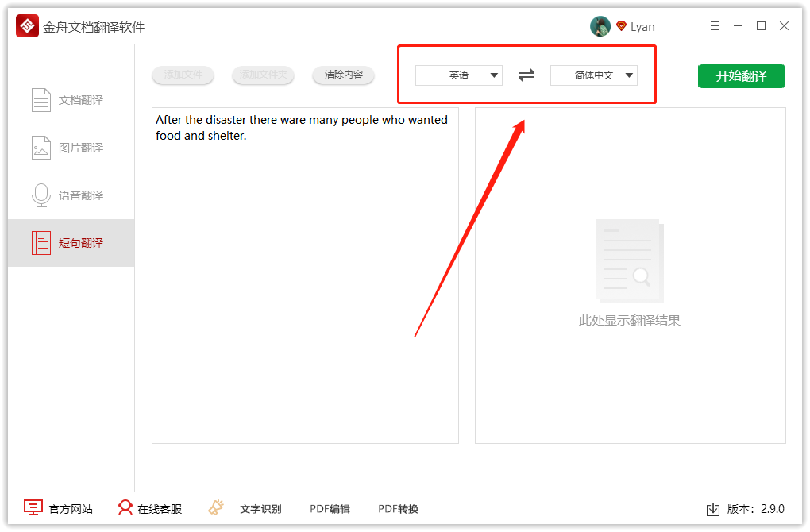The height and width of the screenshot is (532, 810).
Task: Click the disabled 添加文件 button
Action: point(183,75)
